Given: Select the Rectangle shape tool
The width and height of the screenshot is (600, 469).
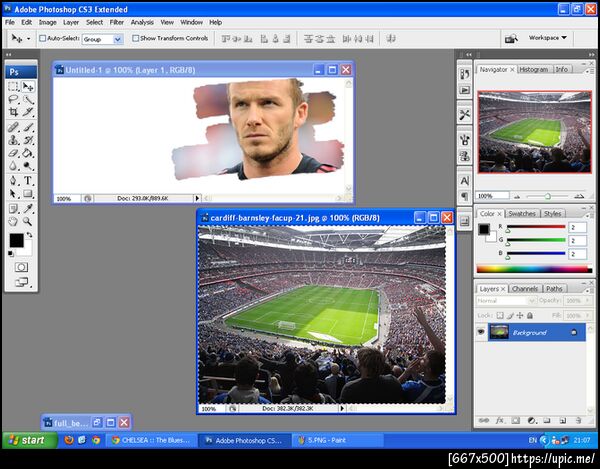Looking at the screenshot, I should (28, 194).
